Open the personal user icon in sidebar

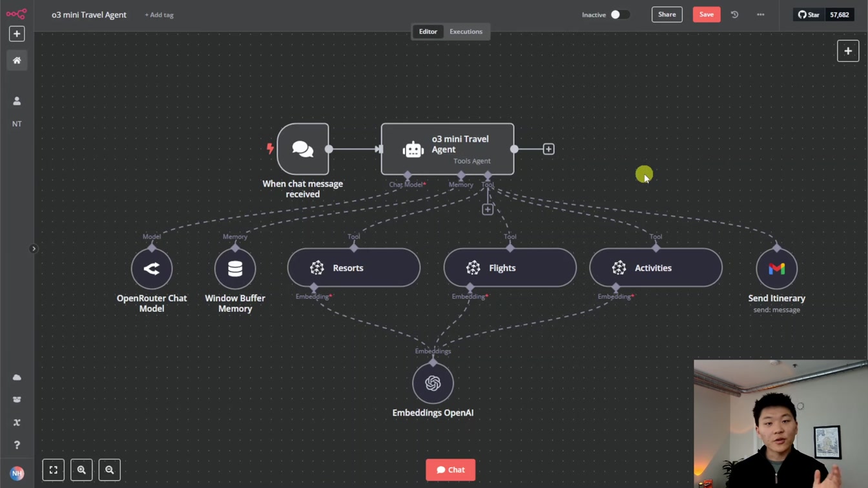(17, 101)
